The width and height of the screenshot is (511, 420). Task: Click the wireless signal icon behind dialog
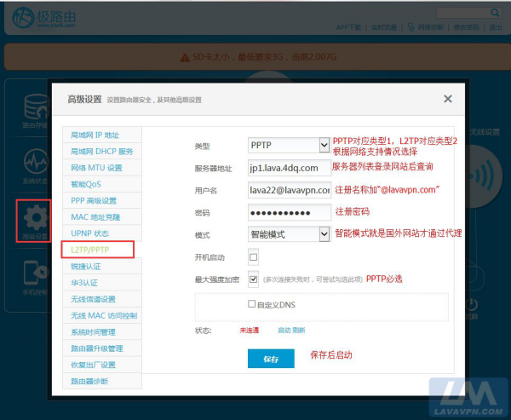pyautogui.click(x=485, y=176)
